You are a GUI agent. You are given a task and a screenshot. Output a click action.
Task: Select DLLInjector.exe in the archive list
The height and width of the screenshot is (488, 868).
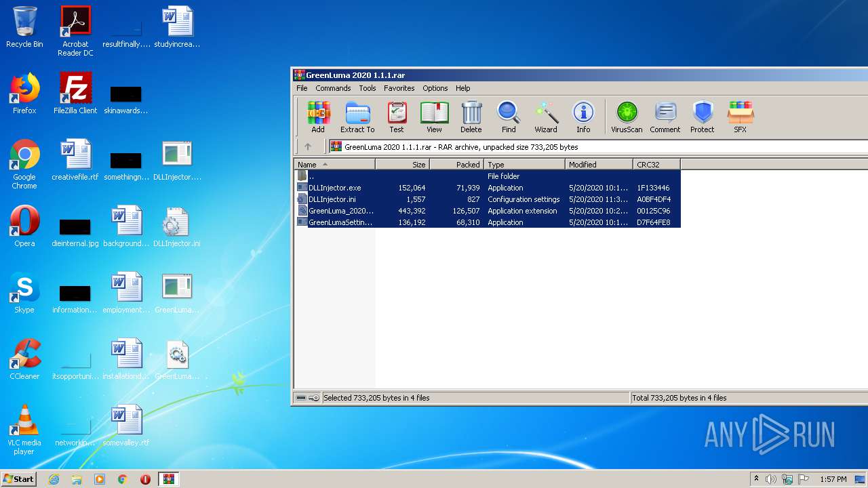click(488, 188)
